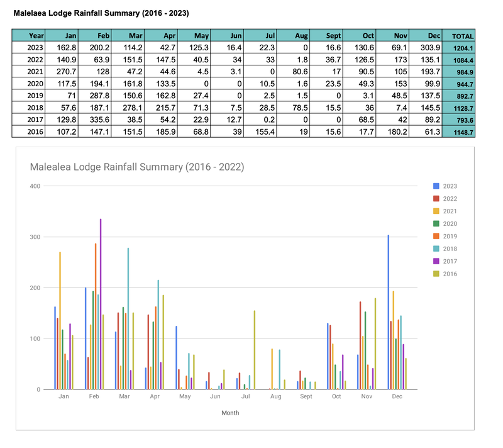Click the Year column header
The image size is (503, 448).
[28, 35]
